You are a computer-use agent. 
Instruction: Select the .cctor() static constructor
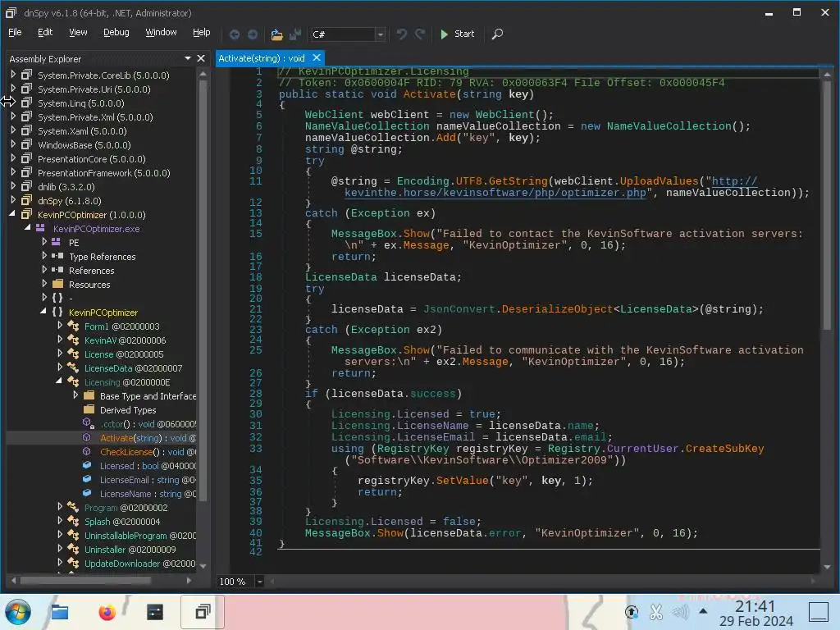[x=148, y=424]
